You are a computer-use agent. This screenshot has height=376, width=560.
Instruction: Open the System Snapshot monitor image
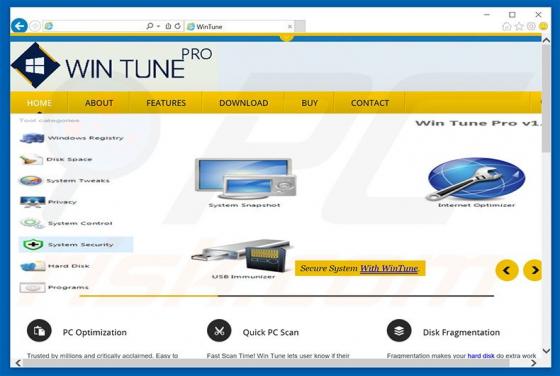pyautogui.click(x=246, y=179)
